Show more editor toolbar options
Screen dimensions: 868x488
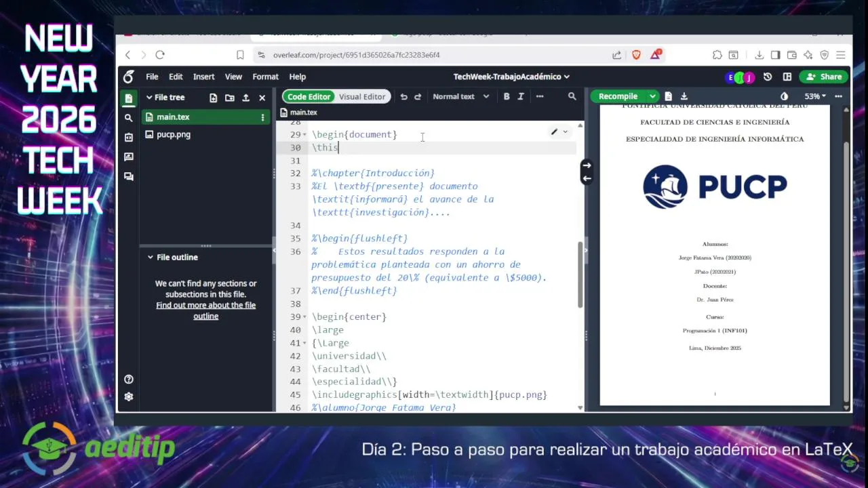pos(540,97)
